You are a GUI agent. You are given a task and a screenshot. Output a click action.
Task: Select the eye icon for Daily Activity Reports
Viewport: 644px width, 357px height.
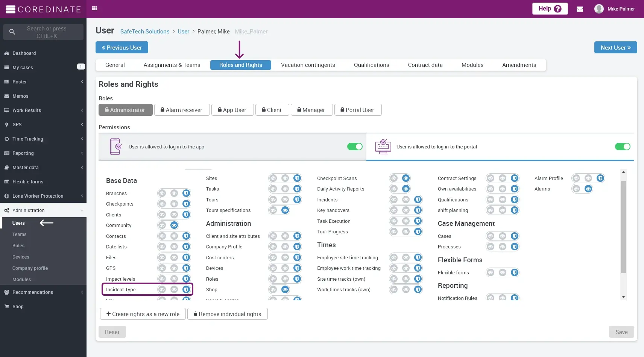pyautogui.click(x=406, y=189)
